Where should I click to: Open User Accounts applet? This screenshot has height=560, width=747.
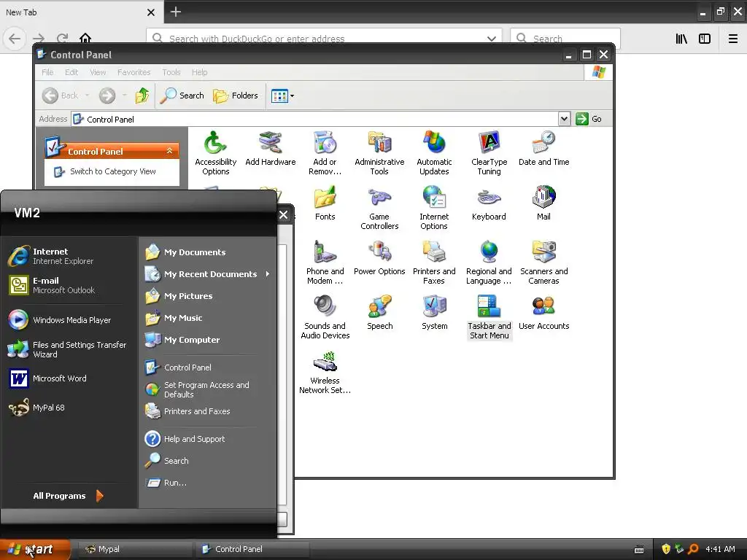543,313
